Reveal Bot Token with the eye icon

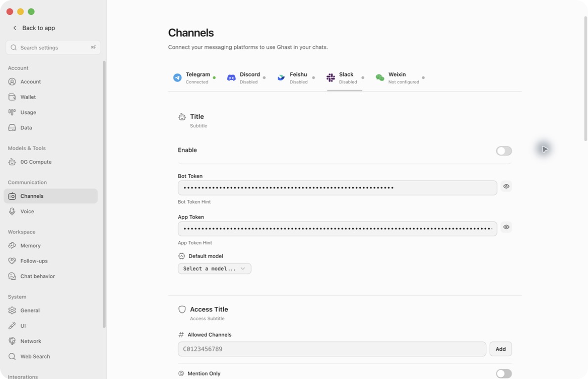point(506,186)
